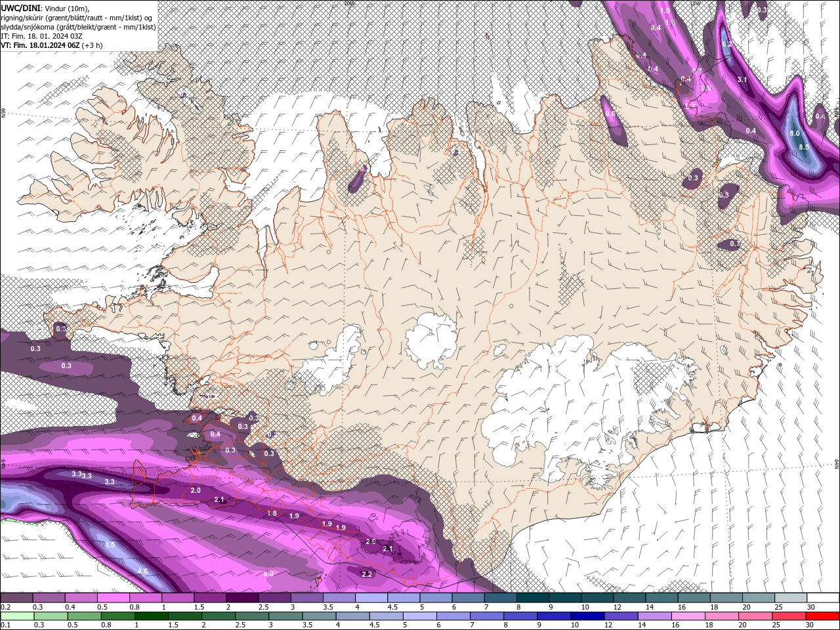The height and width of the screenshot is (630, 840).
Task: Click the 2.0 value on the southwest peninsula
Action: [196, 490]
